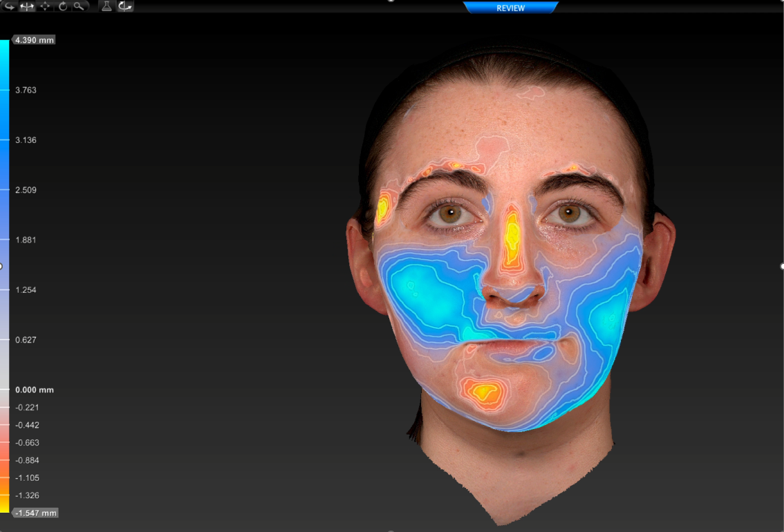
Task: Open the laboratory flask tool
Action: pyautogui.click(x=106, y=6)
